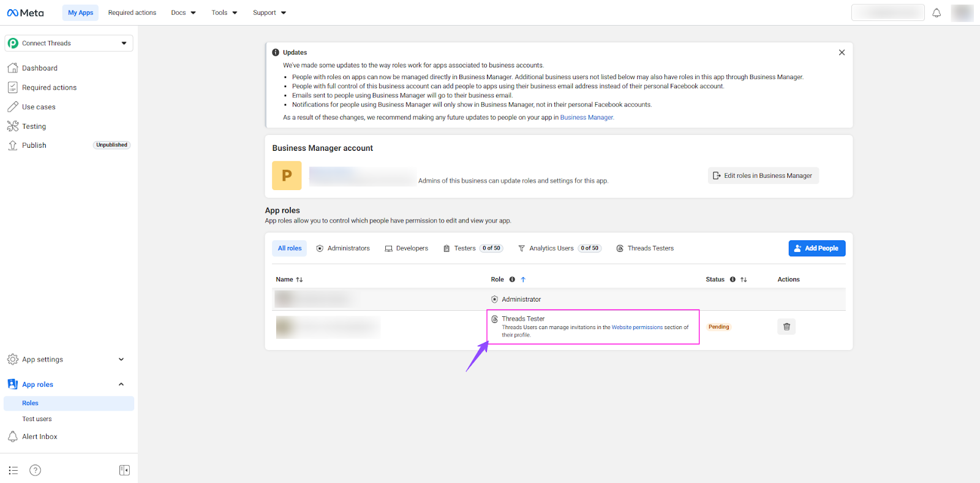Click the Role column info icon

(x=512, y=280)
